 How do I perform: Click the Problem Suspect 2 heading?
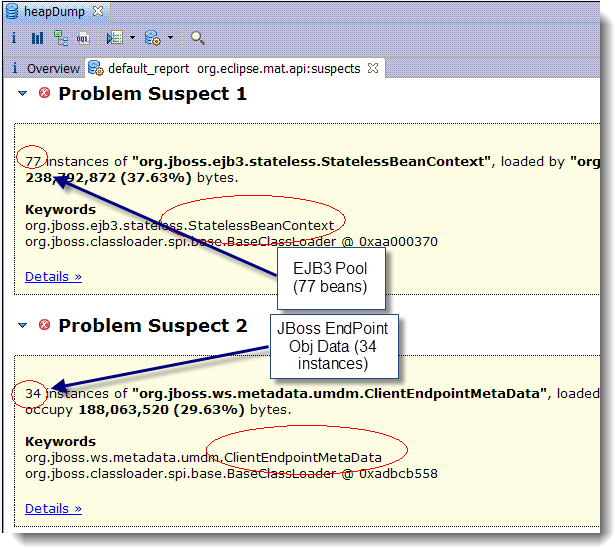153,326
